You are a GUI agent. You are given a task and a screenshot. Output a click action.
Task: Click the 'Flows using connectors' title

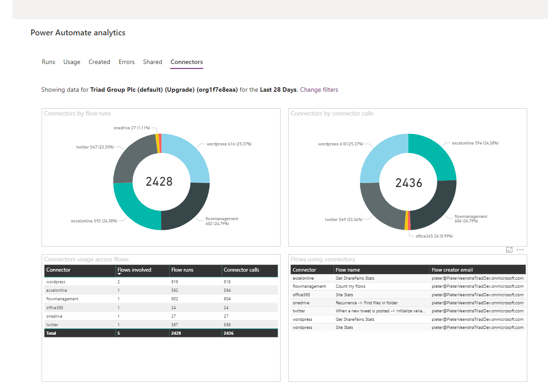323,259
